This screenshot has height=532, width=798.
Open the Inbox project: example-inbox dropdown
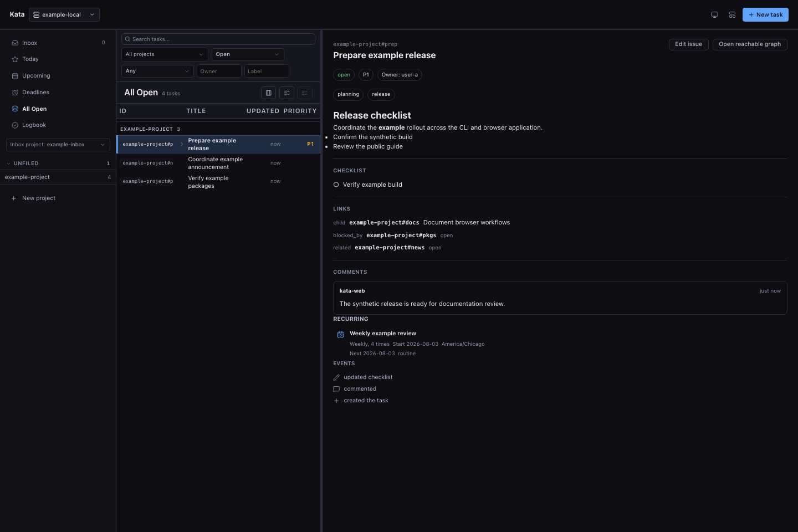click(58, 145)
